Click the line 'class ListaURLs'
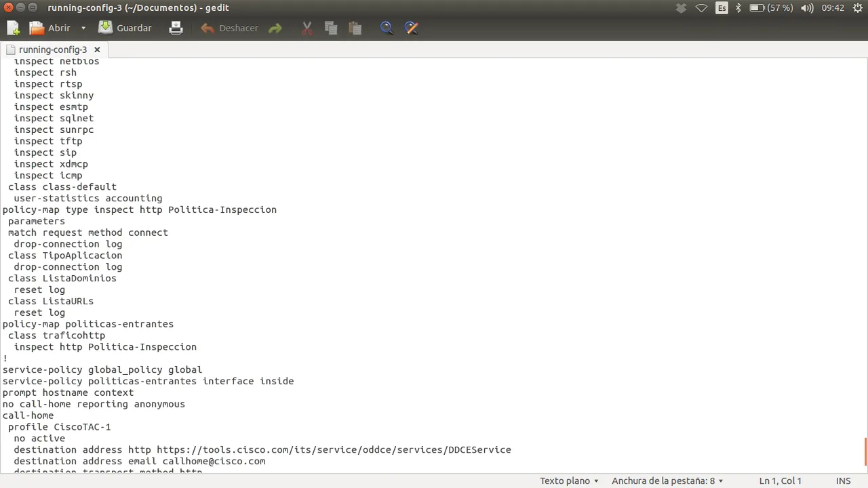The width and height of the screenshot is (868, 488). click(51, 301)
